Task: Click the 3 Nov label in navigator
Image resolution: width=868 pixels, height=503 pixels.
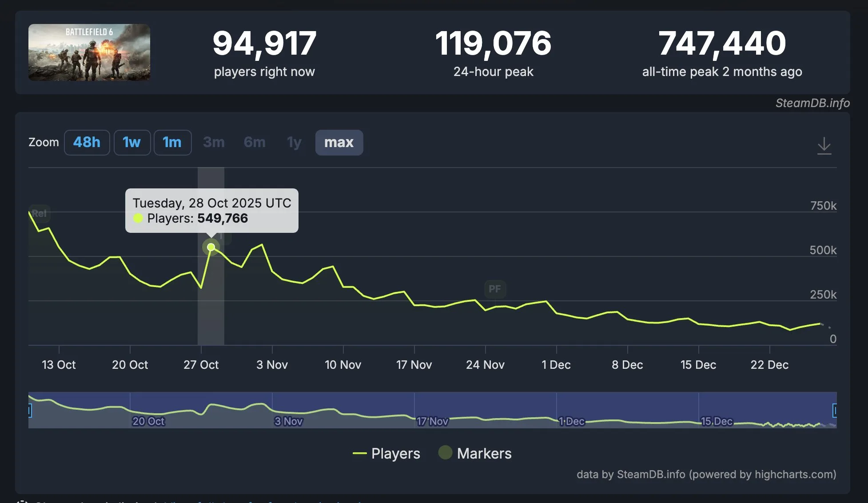Action: point(289,421)
